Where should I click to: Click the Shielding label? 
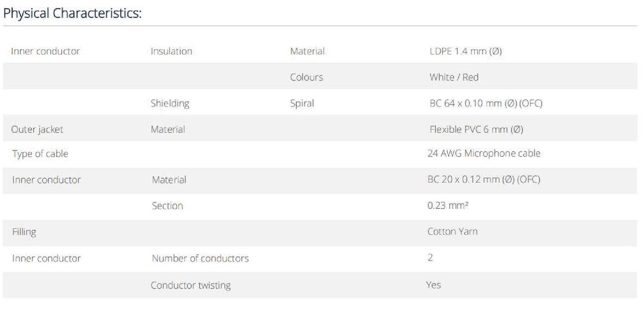[170, 103]
